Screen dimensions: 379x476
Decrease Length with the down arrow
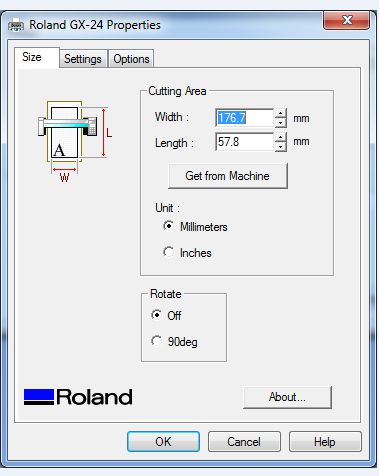(x=281, y=147)
